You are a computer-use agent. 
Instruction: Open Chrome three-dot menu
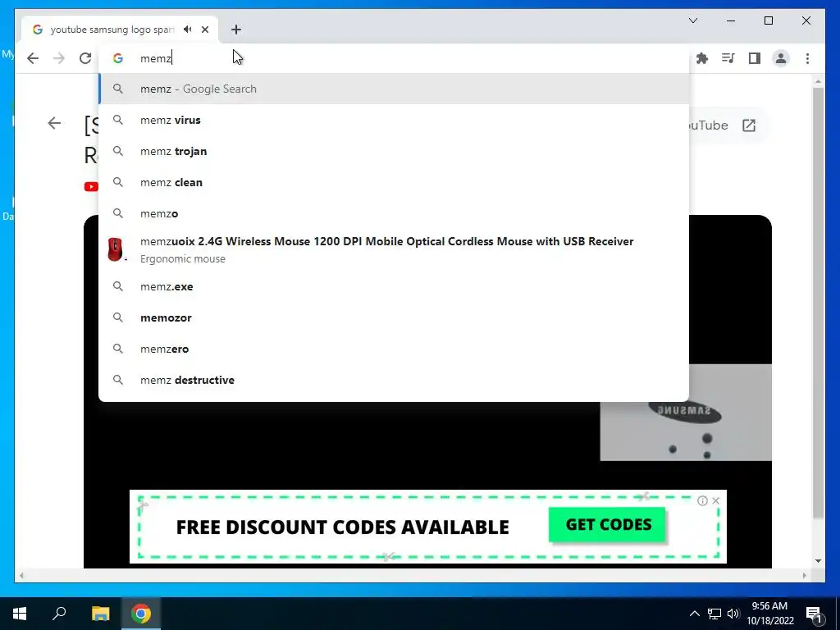807,58
